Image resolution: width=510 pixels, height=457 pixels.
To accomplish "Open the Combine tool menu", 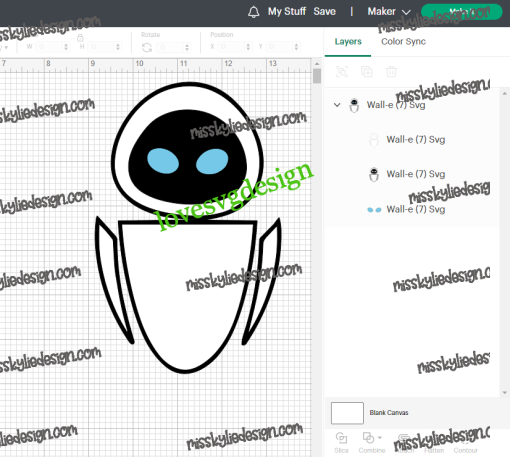I will coord(372,442).
